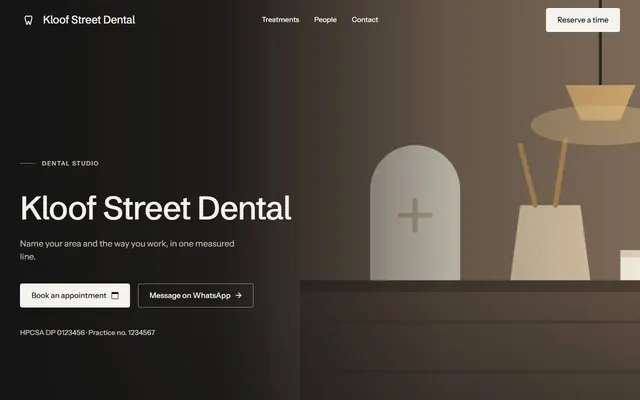The image size is (640, 400).
Task: Click the Reserve a time button
Action: pos(582,20)
